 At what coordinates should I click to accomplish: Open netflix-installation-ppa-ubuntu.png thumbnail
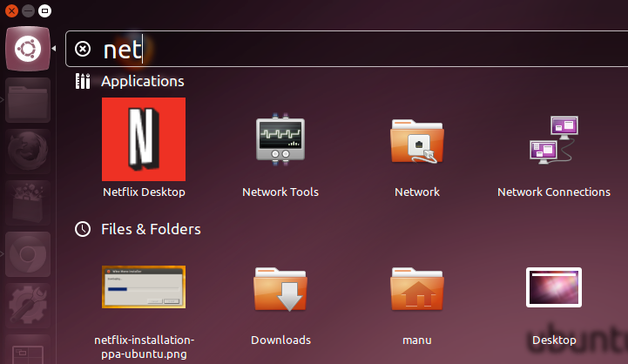144,286
